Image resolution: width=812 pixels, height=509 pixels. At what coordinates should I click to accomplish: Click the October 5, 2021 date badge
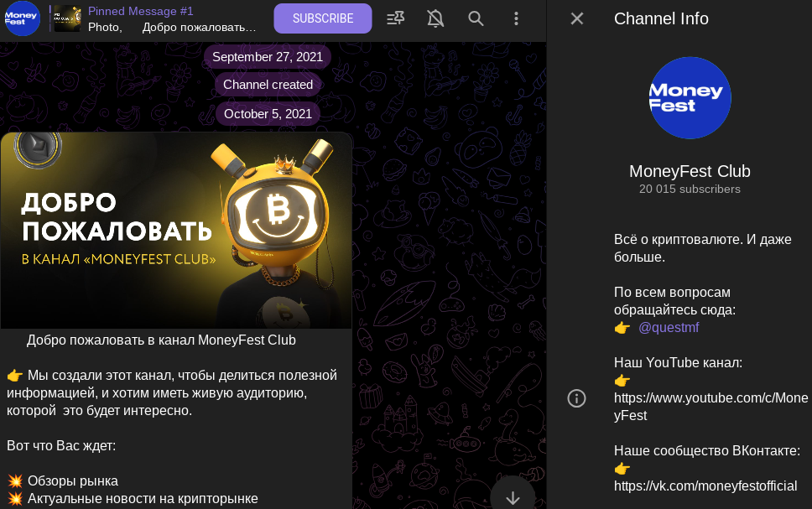pos(268,114)
